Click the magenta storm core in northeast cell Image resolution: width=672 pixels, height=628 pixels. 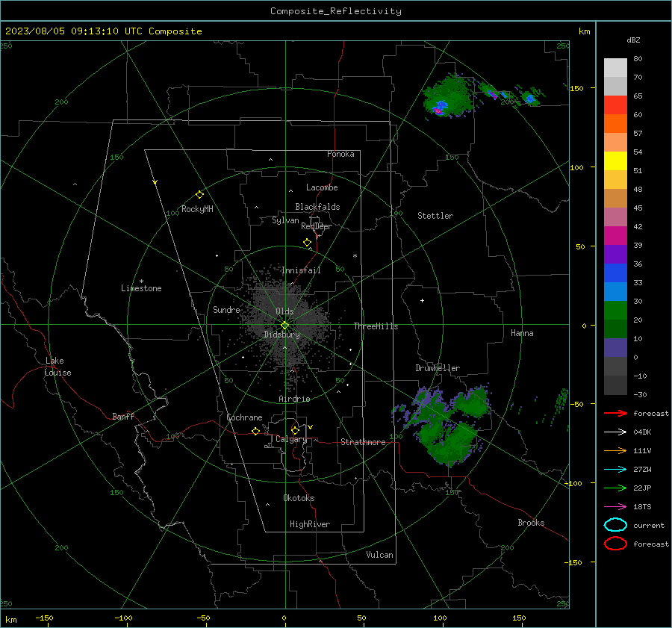(438, 111)
